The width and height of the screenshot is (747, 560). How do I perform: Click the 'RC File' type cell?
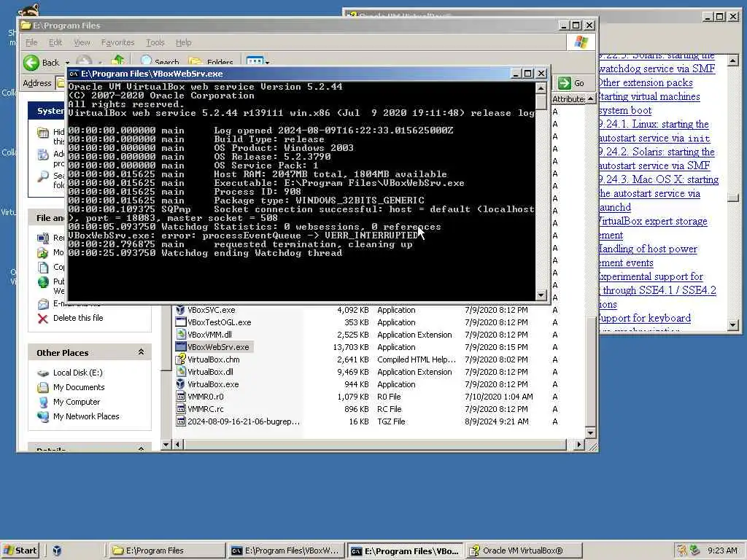390,409
